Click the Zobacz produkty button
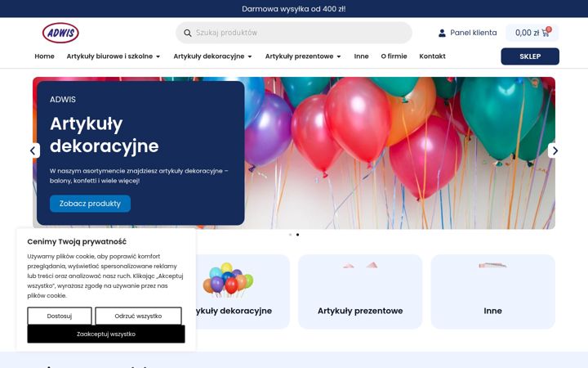Screen dimensions: 588x368 [x=90, y=204]
